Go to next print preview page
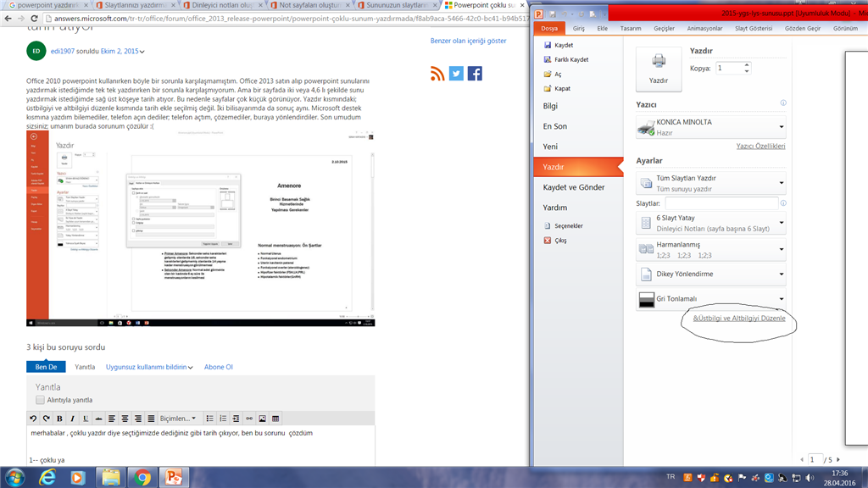 tap(838, 460)
